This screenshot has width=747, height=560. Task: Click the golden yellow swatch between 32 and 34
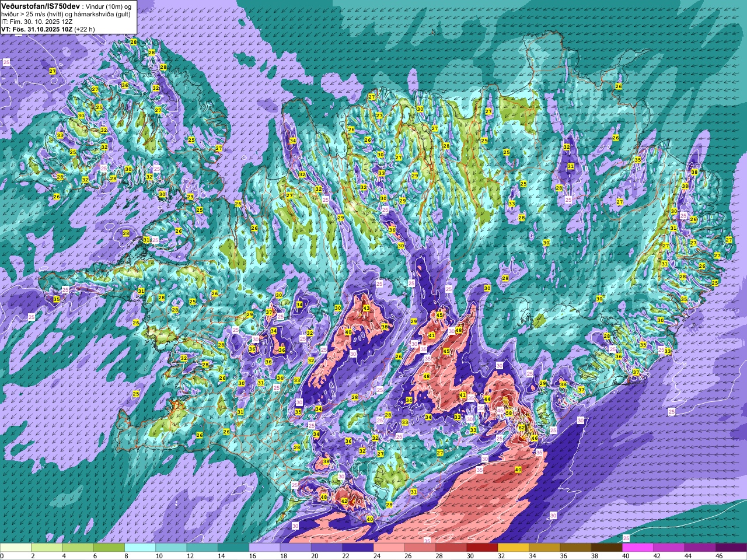click(514, 548)
